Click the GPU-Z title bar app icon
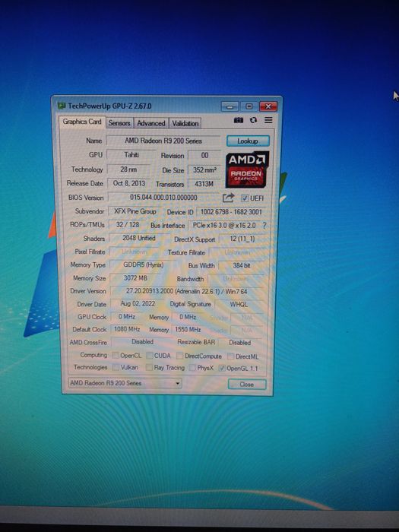Screen dimensions: 399x532 [62, 106]
